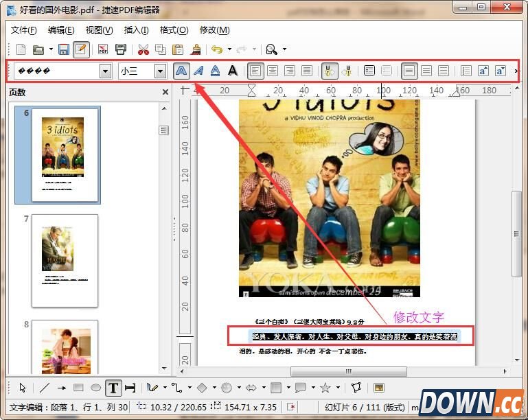Toggle center text alignment

[x=273, y=71]
